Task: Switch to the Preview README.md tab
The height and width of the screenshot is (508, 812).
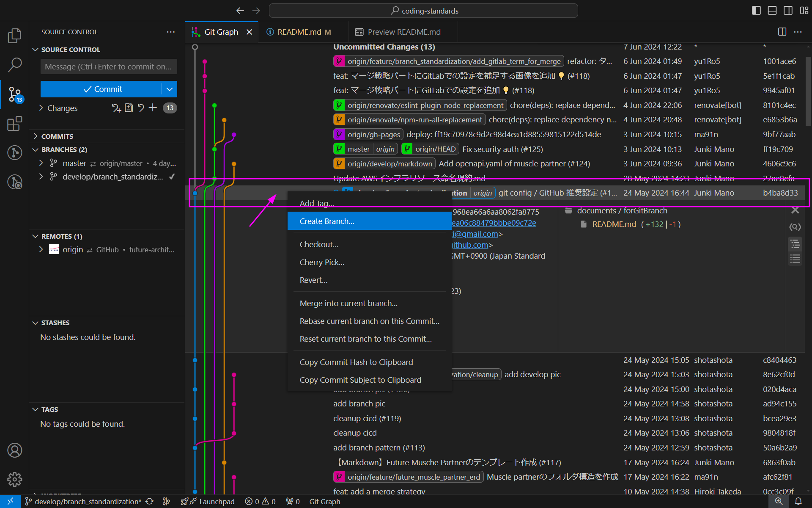Action: (403, 32)
